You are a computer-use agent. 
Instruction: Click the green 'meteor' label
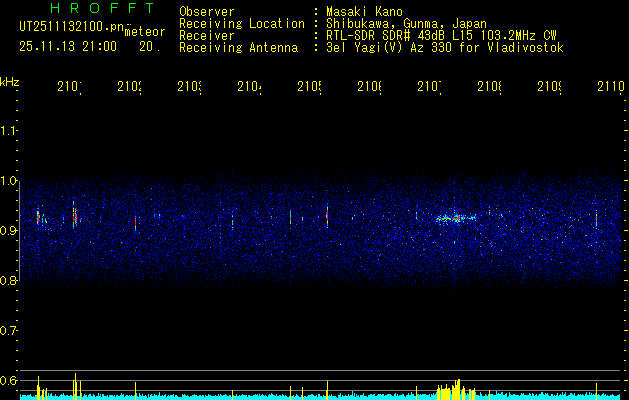[x=145, y=32]
